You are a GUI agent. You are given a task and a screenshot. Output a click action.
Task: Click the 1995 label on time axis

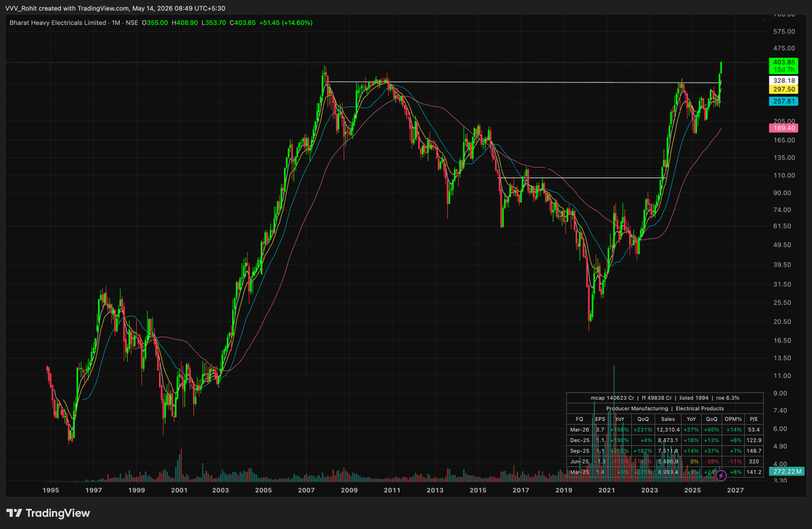click(51, 489)
